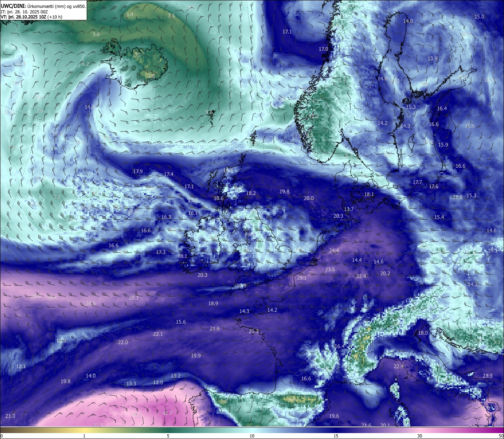This screenshot has height=439, width=504.
Task: Click the 20.0 value over North Sea
Action: click(309, 198)
